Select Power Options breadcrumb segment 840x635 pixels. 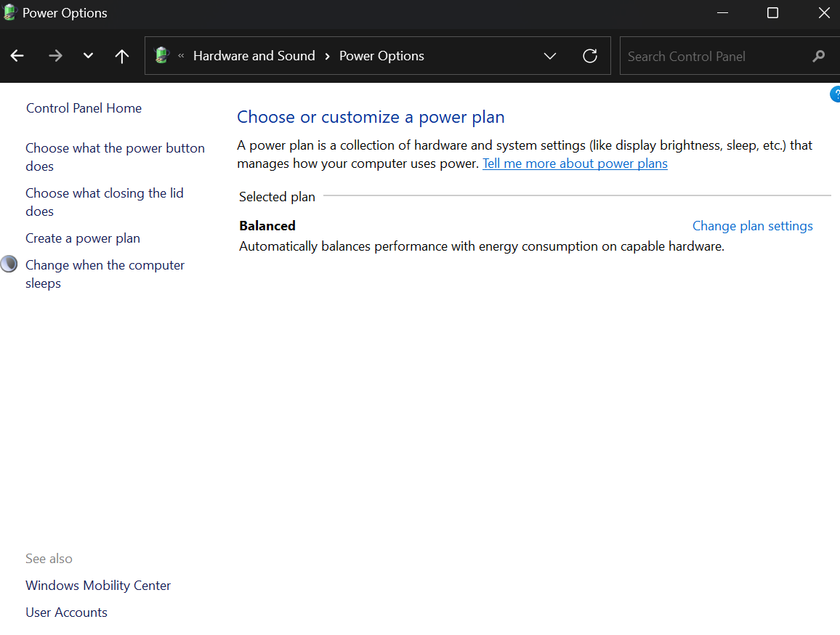[381, 56]
